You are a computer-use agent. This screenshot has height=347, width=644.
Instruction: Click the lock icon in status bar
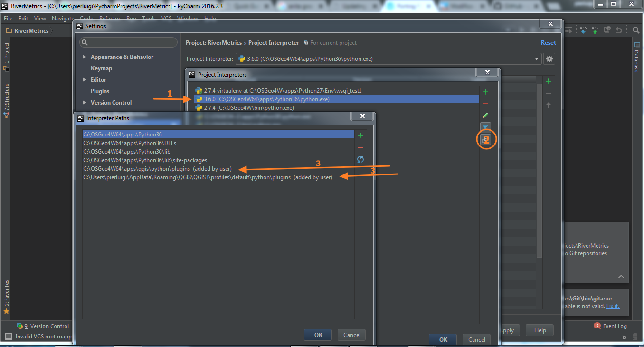point(624,337)
